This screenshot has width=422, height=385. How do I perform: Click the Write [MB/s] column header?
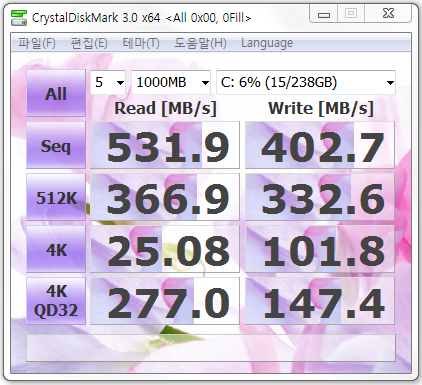pyautogui.click(x=321, y=108)
